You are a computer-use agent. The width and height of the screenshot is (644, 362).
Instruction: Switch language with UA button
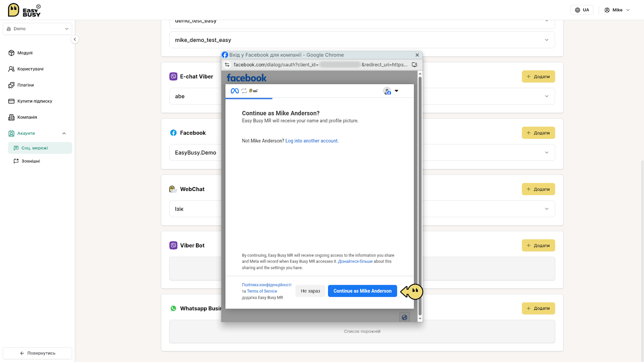point(582,10)
